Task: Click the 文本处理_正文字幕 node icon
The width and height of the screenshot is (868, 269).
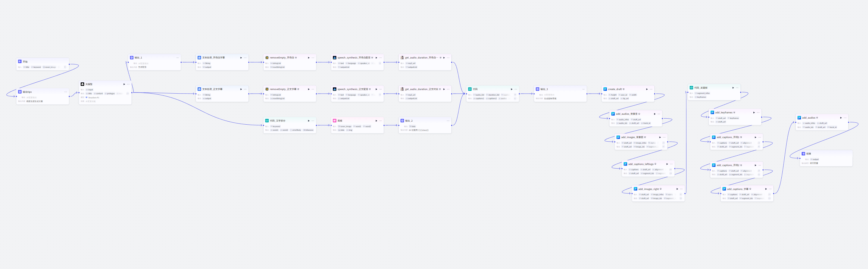Action: click(x=199, y=89)
